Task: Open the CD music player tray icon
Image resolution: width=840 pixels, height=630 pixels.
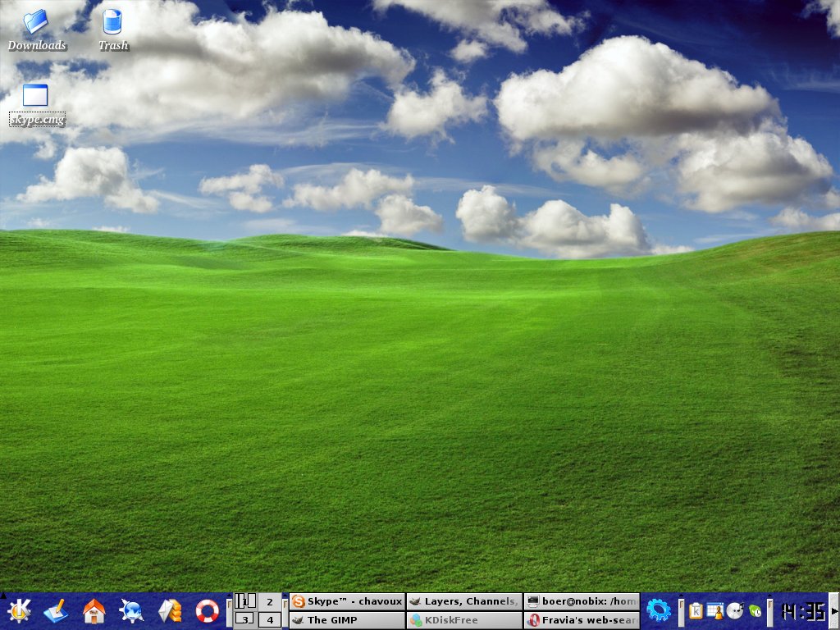Action: point(735,610)
